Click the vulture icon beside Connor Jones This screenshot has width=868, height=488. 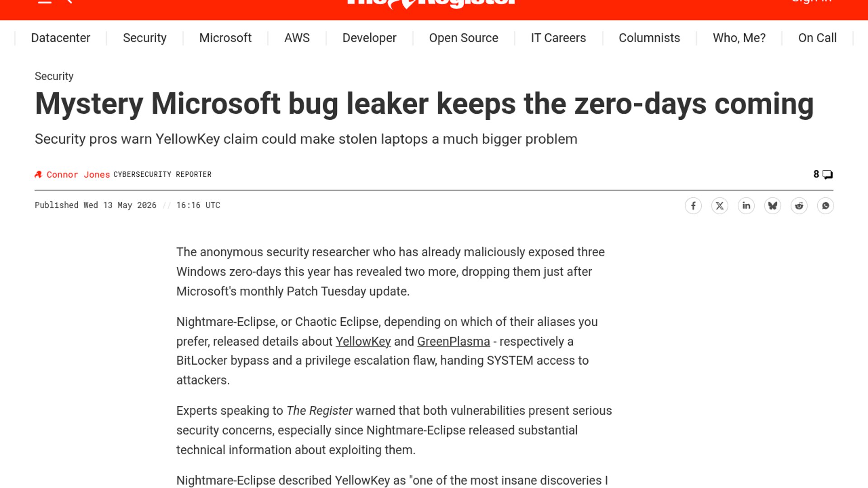pyautogui.click(x=38, y=174)
